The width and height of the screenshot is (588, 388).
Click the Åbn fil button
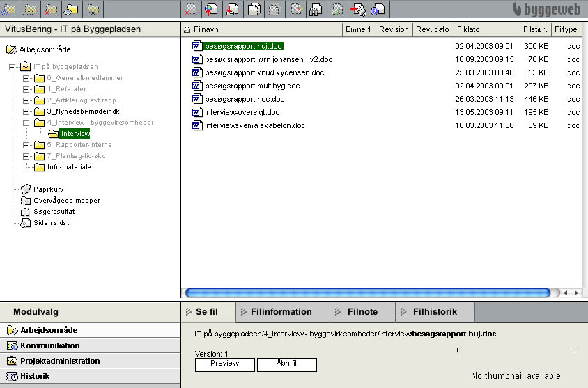(286, 364)
